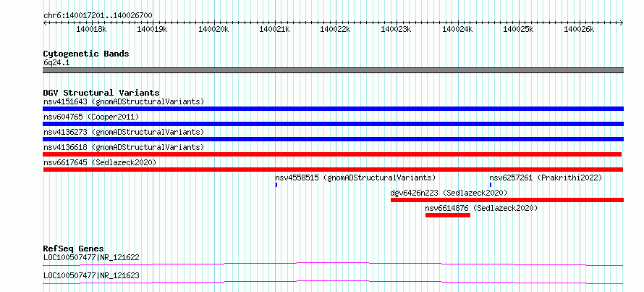644x292 pixels.
Task: Click the LOC100507477|NR_121623 gene label
Action: click(x=91, y=275)
